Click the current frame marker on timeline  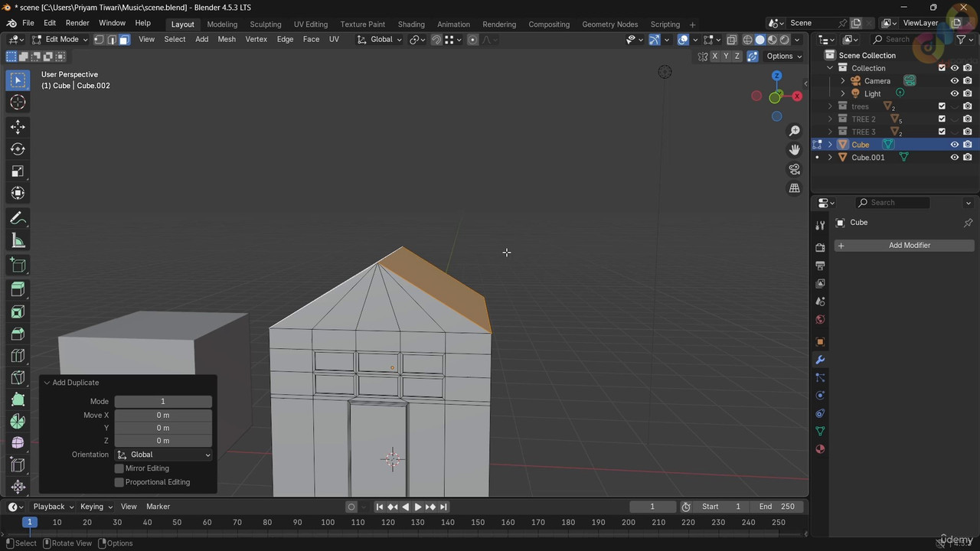pyautogui.click(x=29, y=522)
